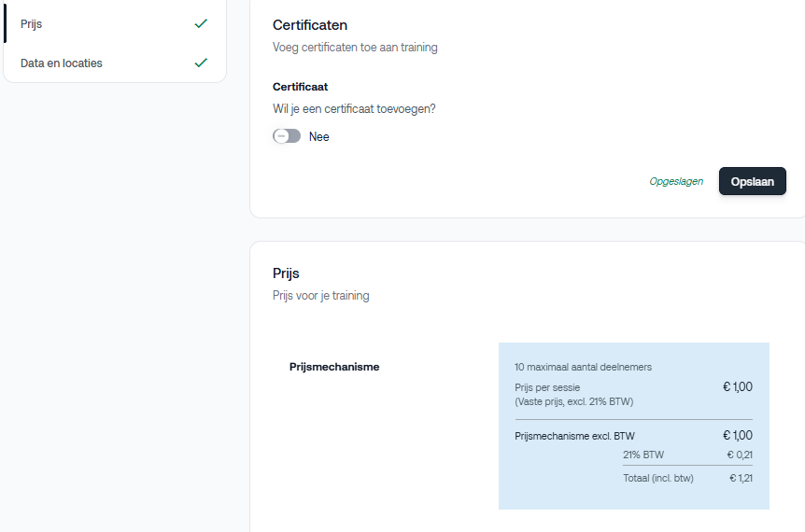Screen dimensions: 805x532
Task: Click the € 1,21 total amount
Action: point(741,478)
